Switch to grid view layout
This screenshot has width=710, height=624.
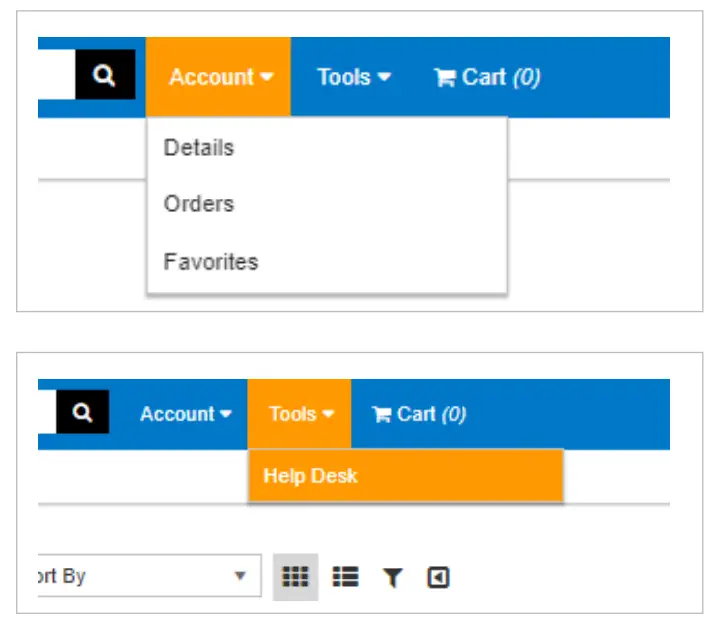[295, 577]
